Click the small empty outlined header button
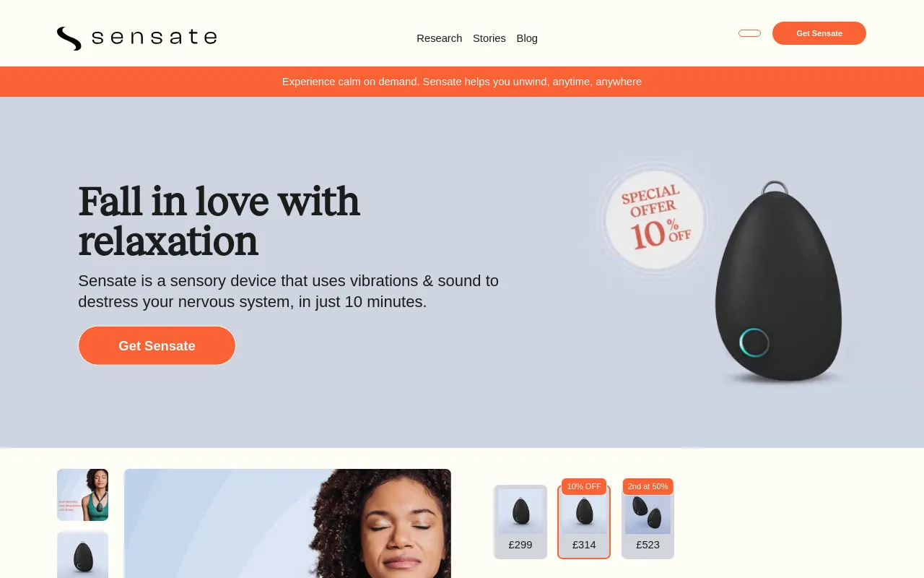This screenshot has width=924, height=578. 749,33
